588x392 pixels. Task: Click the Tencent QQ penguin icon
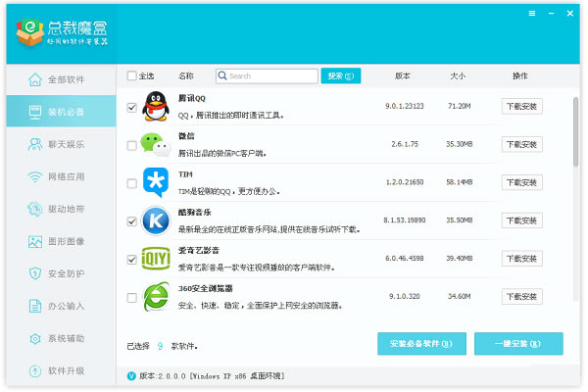pos(155,107)
